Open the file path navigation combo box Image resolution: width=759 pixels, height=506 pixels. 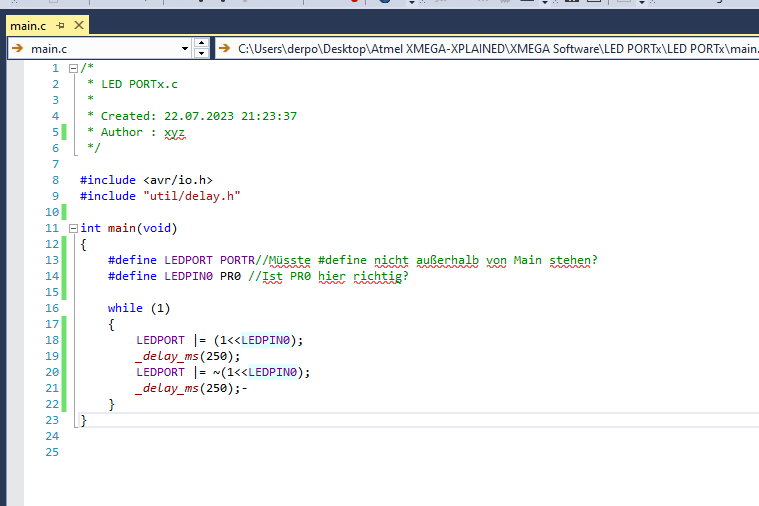point(486,48)
